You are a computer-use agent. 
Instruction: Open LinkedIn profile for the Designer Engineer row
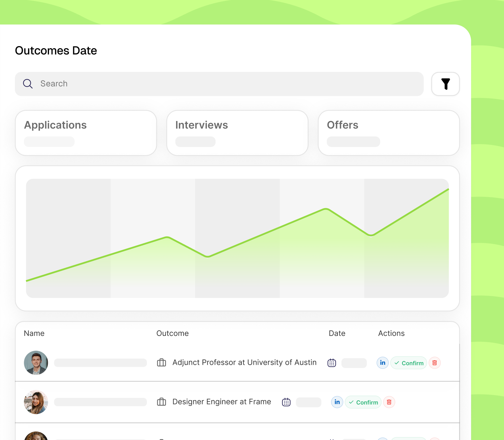(x=337, y=402)
